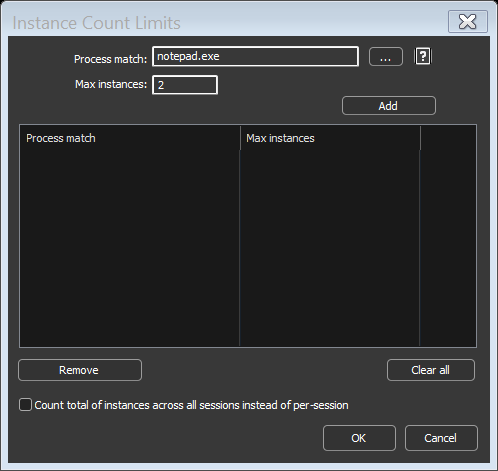The image size is (498, 471).
Task: Sort by the Process match column header
Action: (130, 138)
